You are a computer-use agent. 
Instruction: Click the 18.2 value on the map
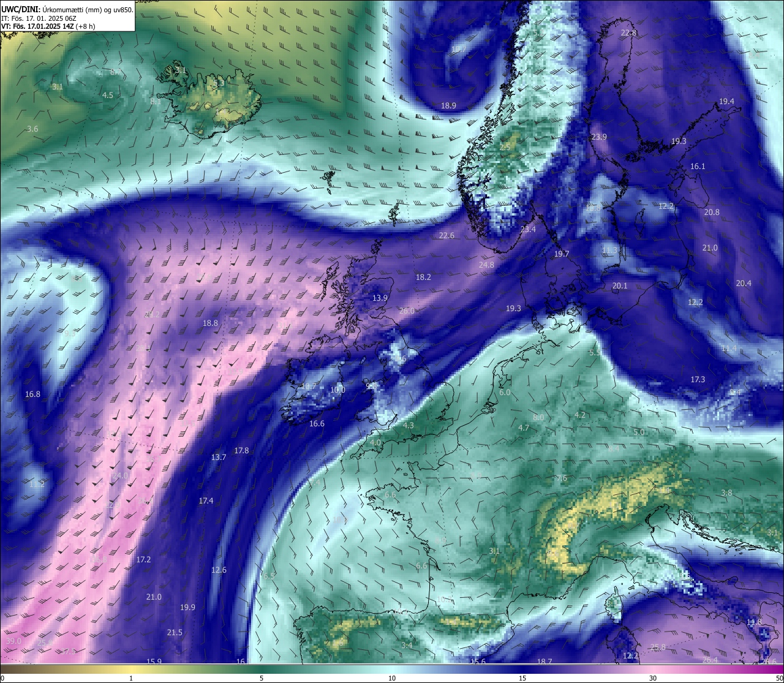tap(424, 277)
